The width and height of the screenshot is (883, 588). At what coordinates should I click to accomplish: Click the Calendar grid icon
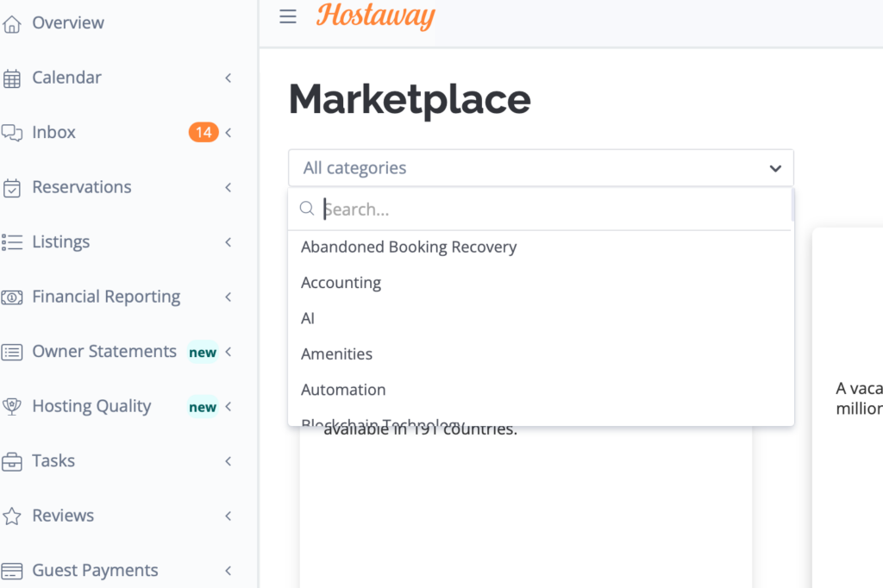[11, 78]
